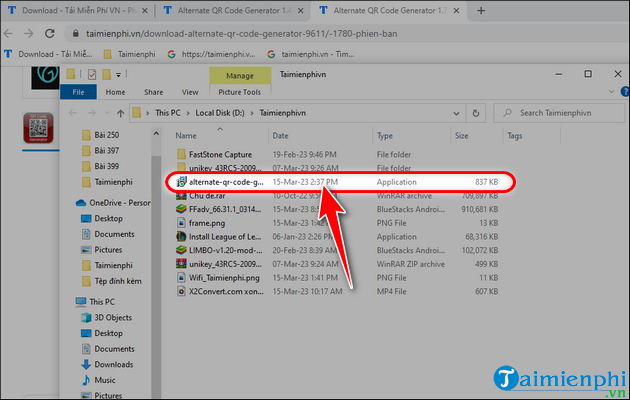Open the quick access toolbar dropdown arrow

pyautogui.click(x=119, y=74)
